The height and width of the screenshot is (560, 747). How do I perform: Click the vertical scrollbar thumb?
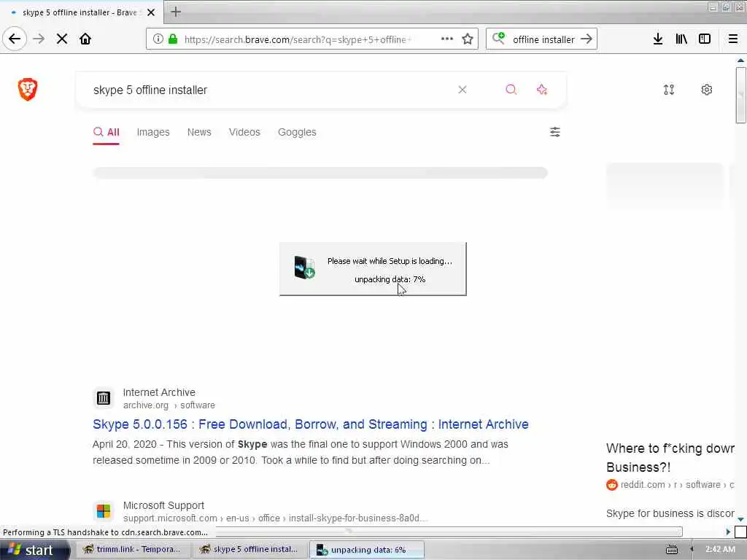coord(740,96)
